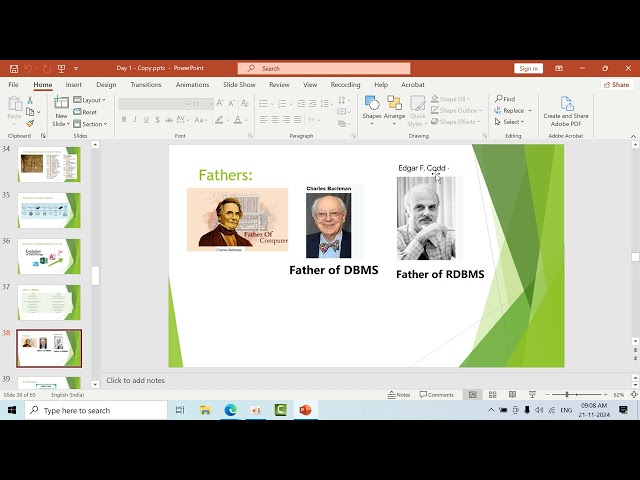
Task: Click the Paste clipboard icon
Action: (x=15, y=104)
